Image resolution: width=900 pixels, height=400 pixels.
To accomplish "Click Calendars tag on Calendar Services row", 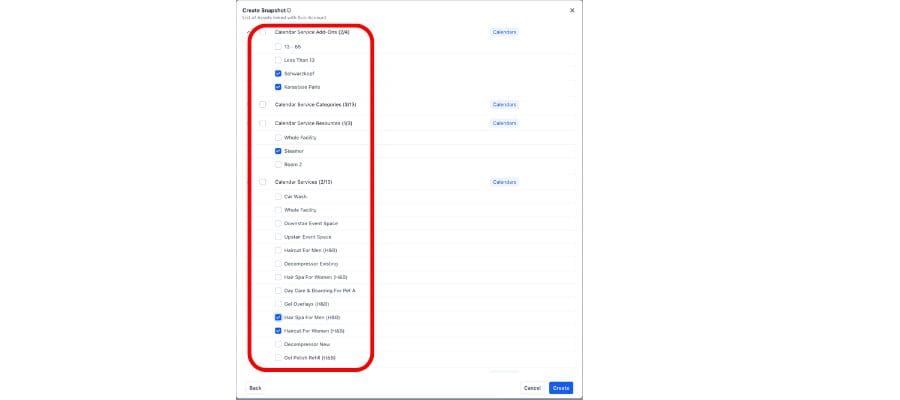I will coord(505,182).
